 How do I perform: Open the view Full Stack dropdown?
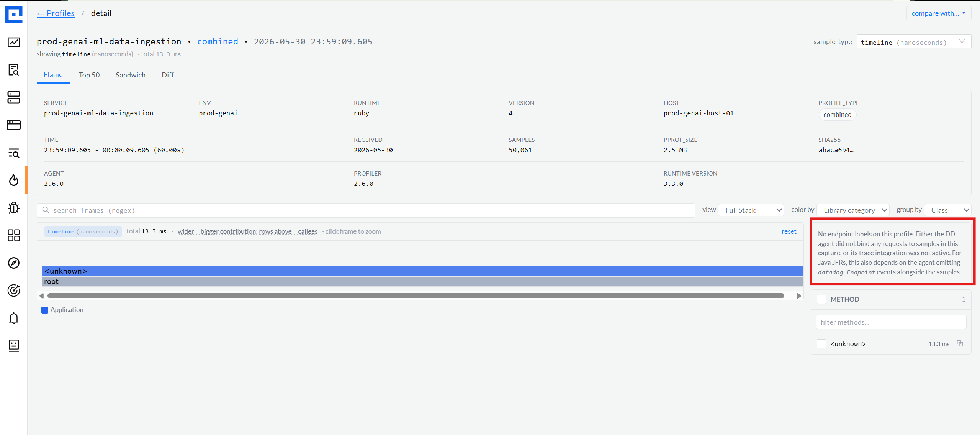[x=751, y=210]
